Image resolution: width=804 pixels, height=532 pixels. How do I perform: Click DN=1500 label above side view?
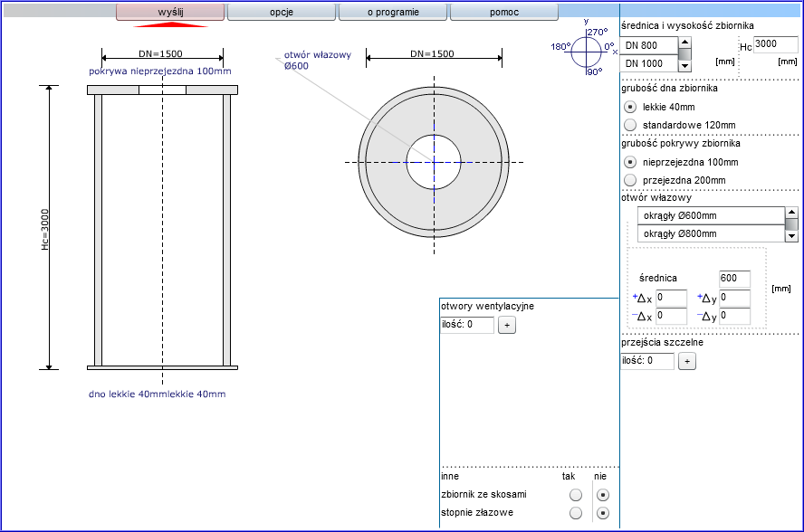[160, 53]
